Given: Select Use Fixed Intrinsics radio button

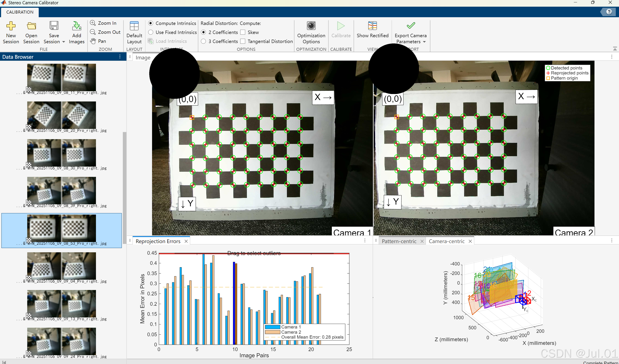Looking at the screenshot, I should point(151,32).
